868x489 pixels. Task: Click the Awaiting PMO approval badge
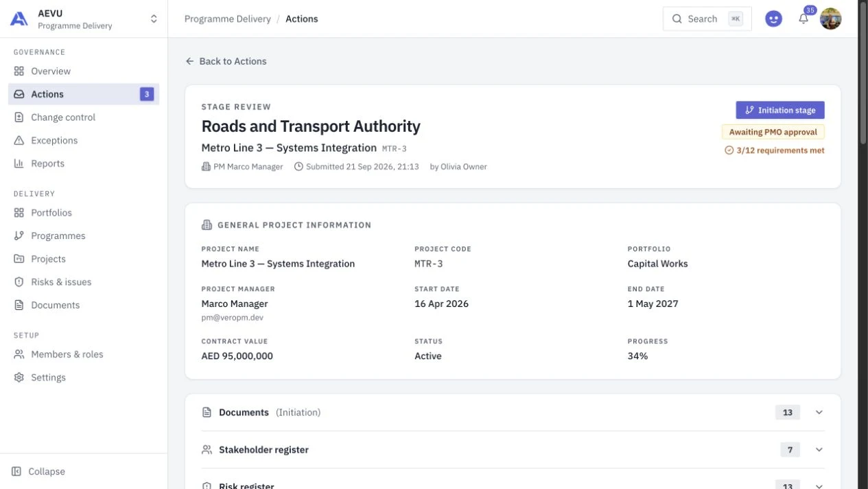click(x=773, y=132)
